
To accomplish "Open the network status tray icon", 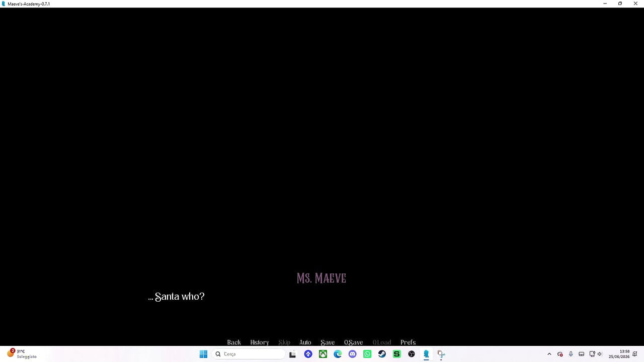I will [x=592, y=354].
